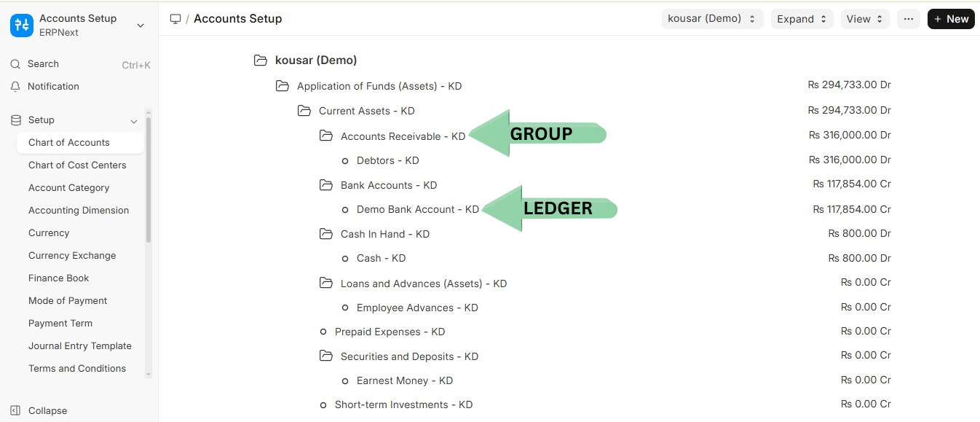
Task: Click the Notification bell icon
Action: (15, 87)
